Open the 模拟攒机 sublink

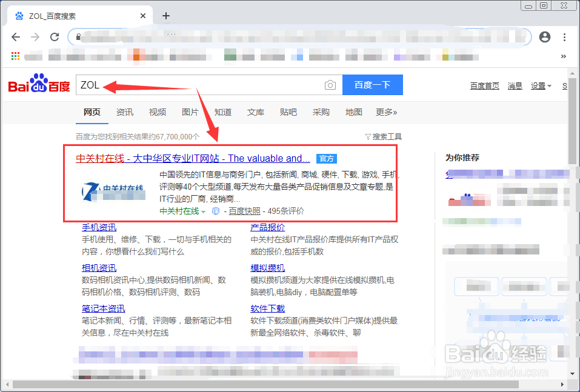[267, 268]
